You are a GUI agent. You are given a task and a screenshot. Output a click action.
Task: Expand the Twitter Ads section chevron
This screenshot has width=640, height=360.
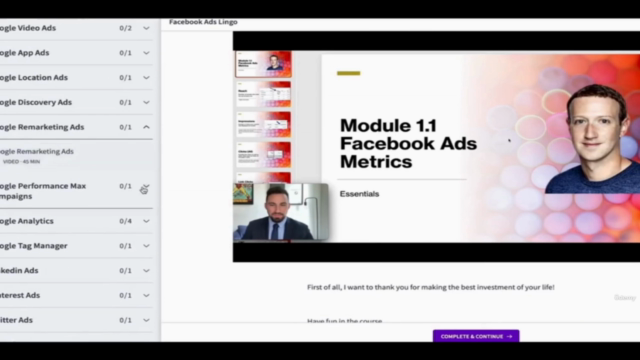click(146, 320)
